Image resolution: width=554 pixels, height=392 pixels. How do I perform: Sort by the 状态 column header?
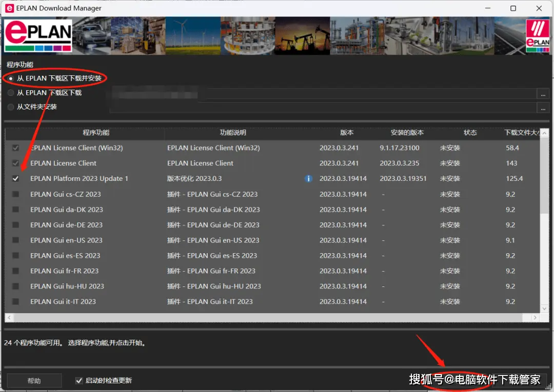coord(470,133)
